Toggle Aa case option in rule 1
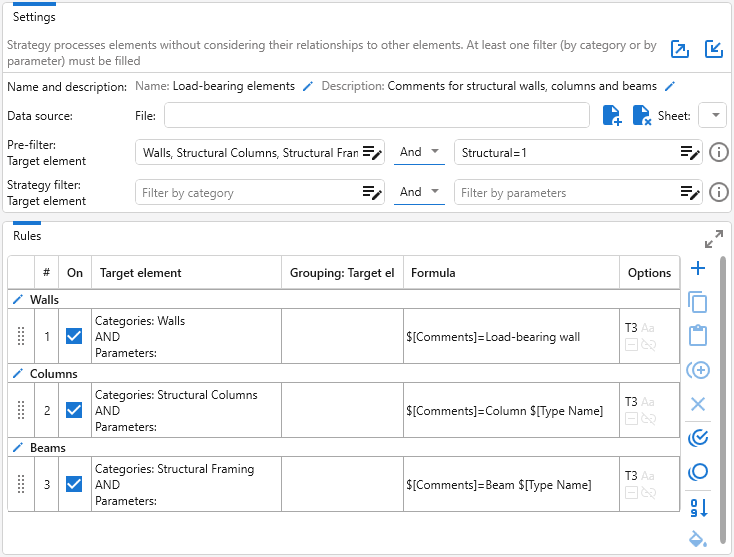Viewport: 734px width, 557px height. point(648,328)
